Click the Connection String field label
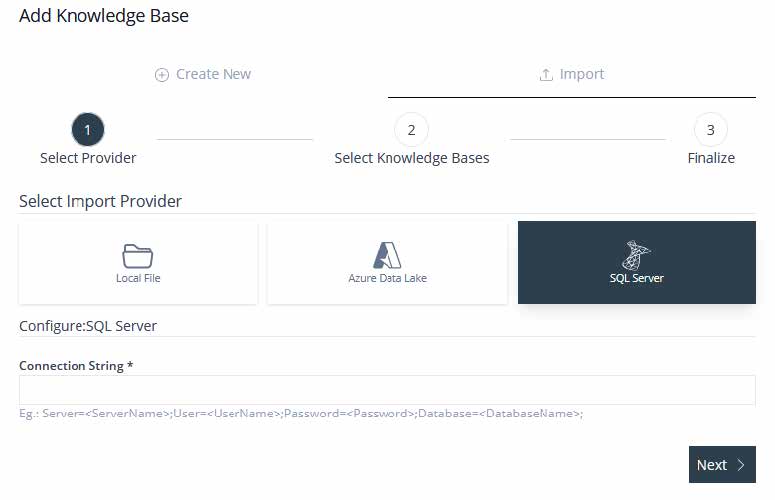This screenshot has width=775, height=500. tap(76, 366)
